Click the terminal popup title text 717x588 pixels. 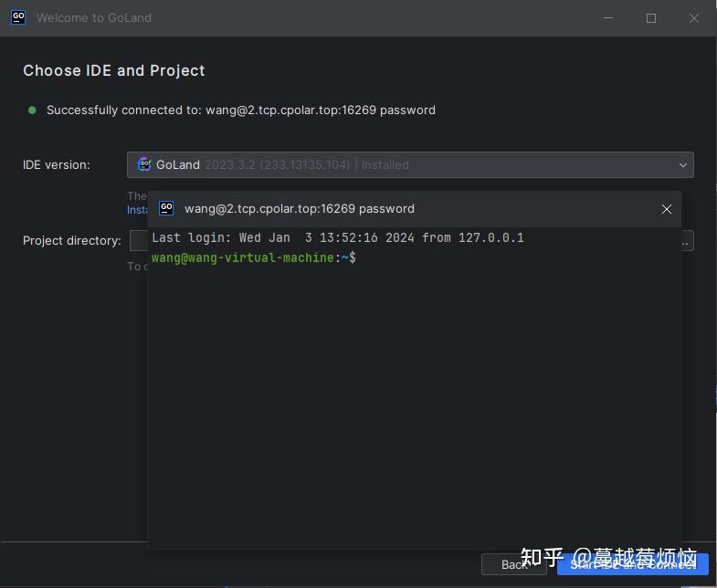pos(299,208)
